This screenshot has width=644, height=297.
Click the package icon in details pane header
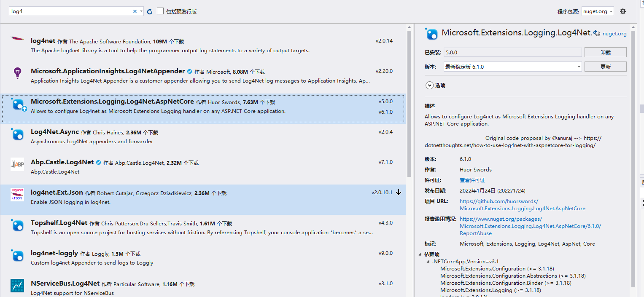(x=431, y=34)
